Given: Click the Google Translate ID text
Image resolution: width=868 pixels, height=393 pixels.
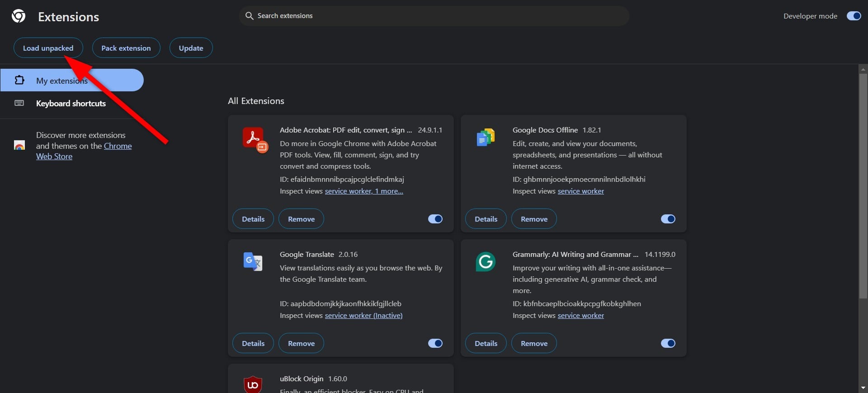Looking at the screenshot, I should pyautogui.click(x=340, y=304).
